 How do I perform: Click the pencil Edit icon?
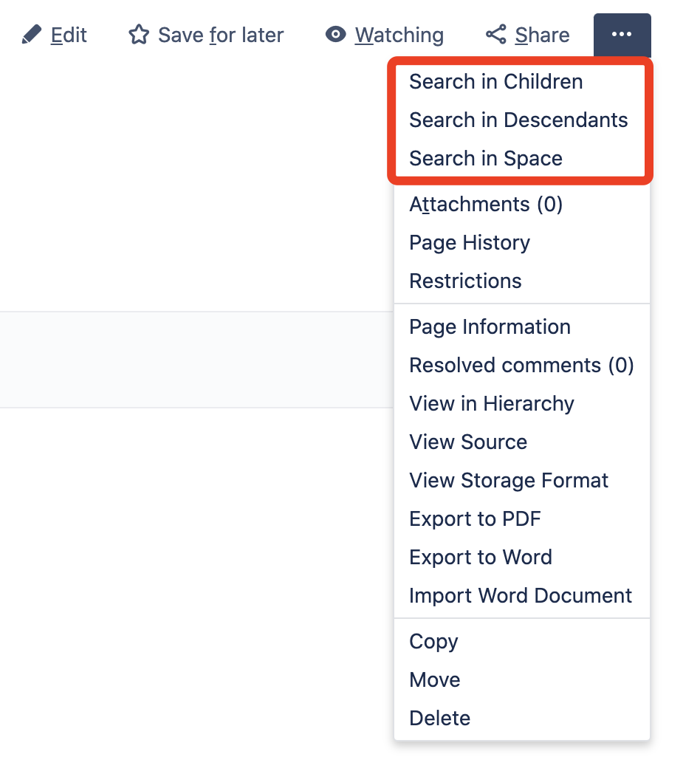click(32, 35)
